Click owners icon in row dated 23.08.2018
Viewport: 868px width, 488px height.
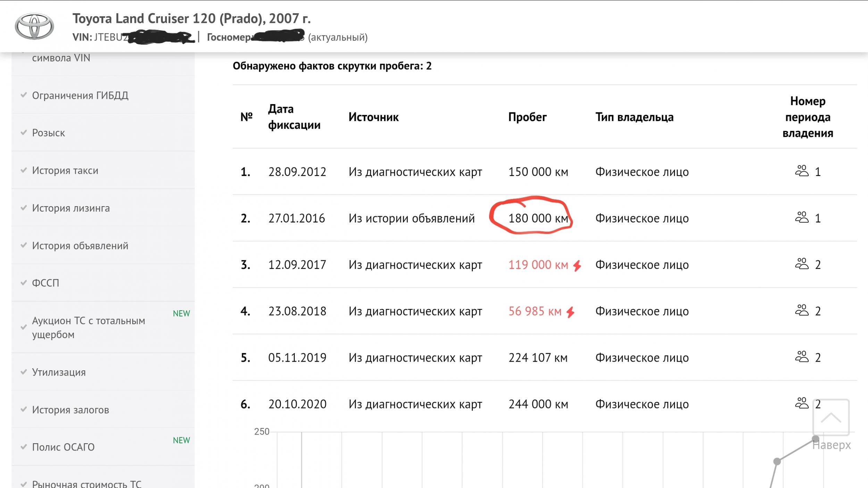tap(802, 310)
